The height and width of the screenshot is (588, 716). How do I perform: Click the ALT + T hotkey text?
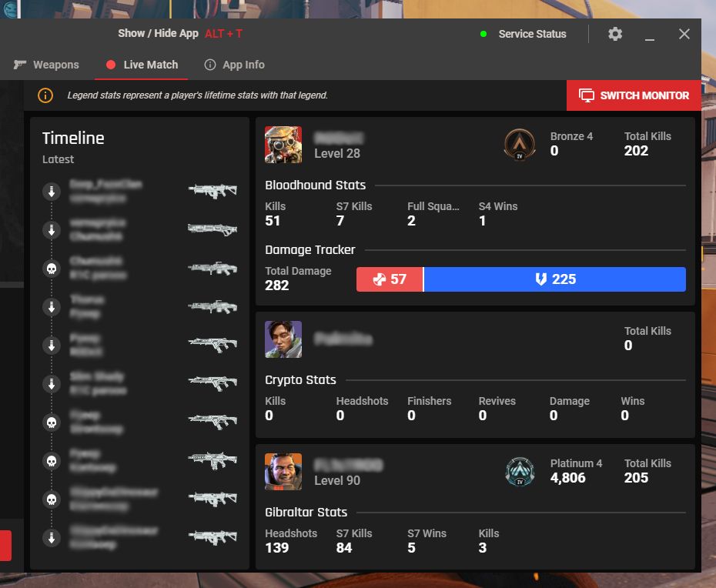[224, 34]
